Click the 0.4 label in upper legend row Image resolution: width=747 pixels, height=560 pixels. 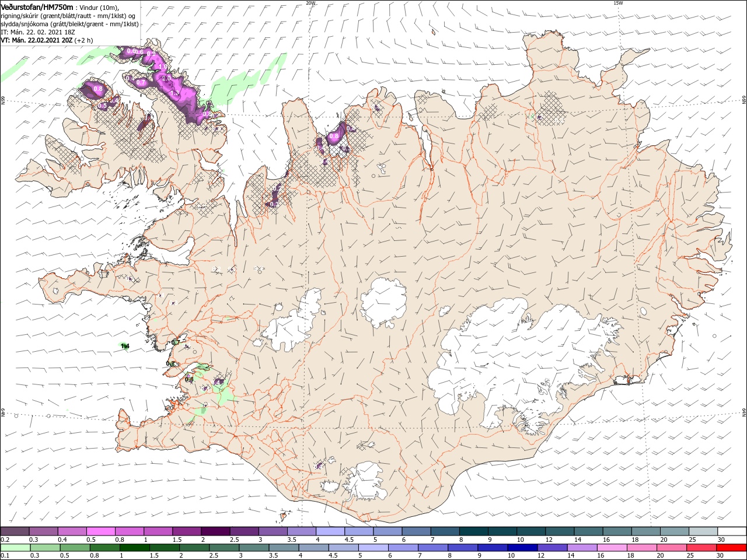62,540
